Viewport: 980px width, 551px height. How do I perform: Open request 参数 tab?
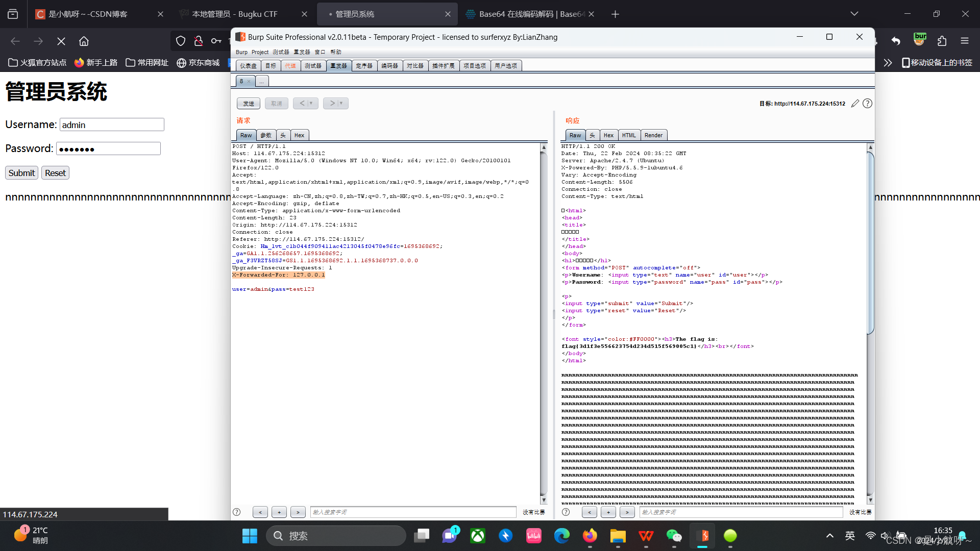point(266,135)
